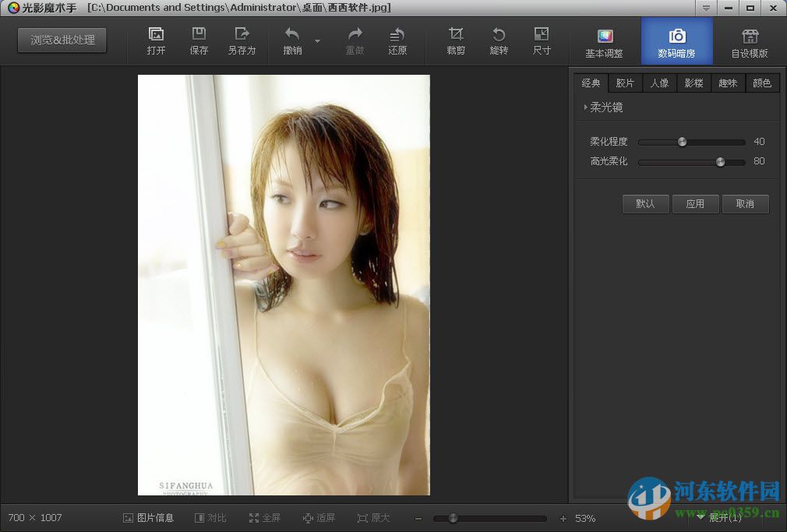The height and width of the screenshot is (532, 787).
Task: Toggle 适屏 fit-to-screen view
Action: 319,517
